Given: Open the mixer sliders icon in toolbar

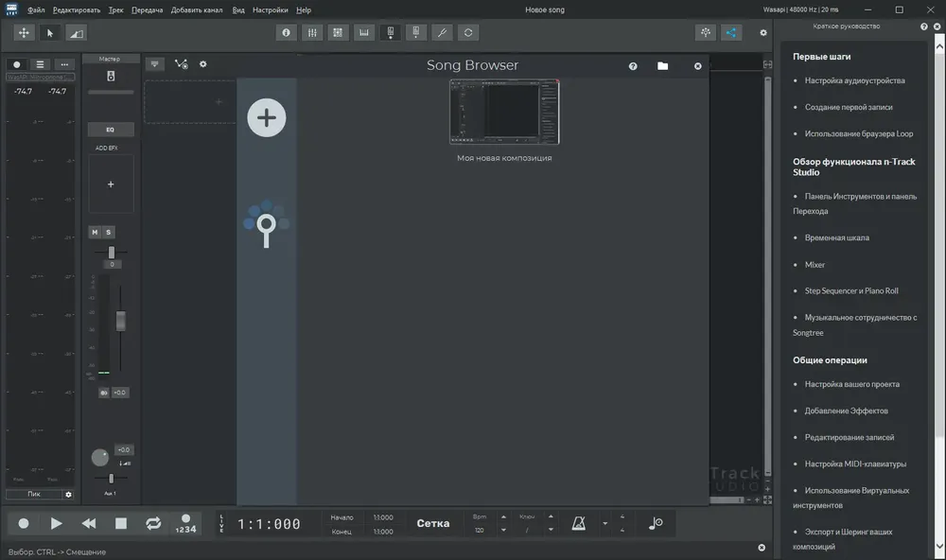Looking at the screenshot, I should 312,32.
